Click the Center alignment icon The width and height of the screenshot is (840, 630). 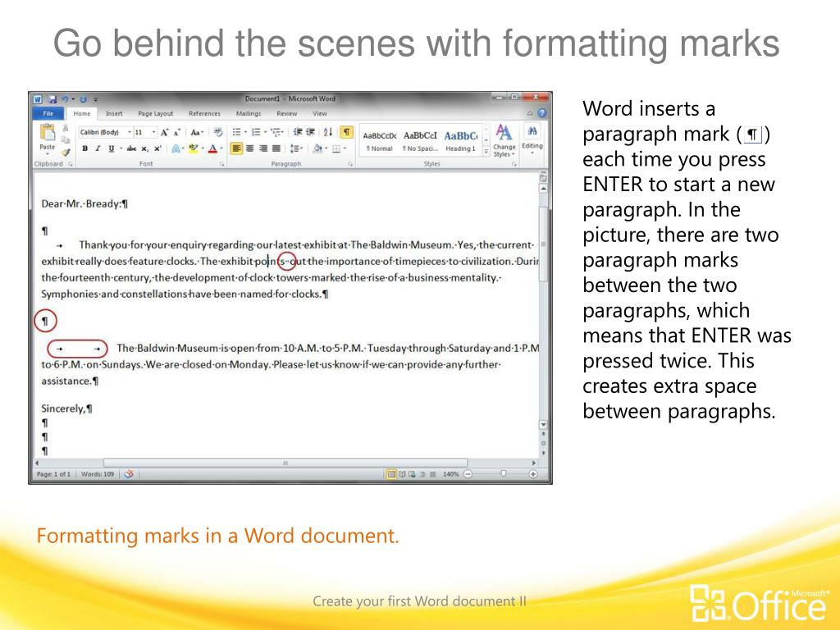point(249,148)
